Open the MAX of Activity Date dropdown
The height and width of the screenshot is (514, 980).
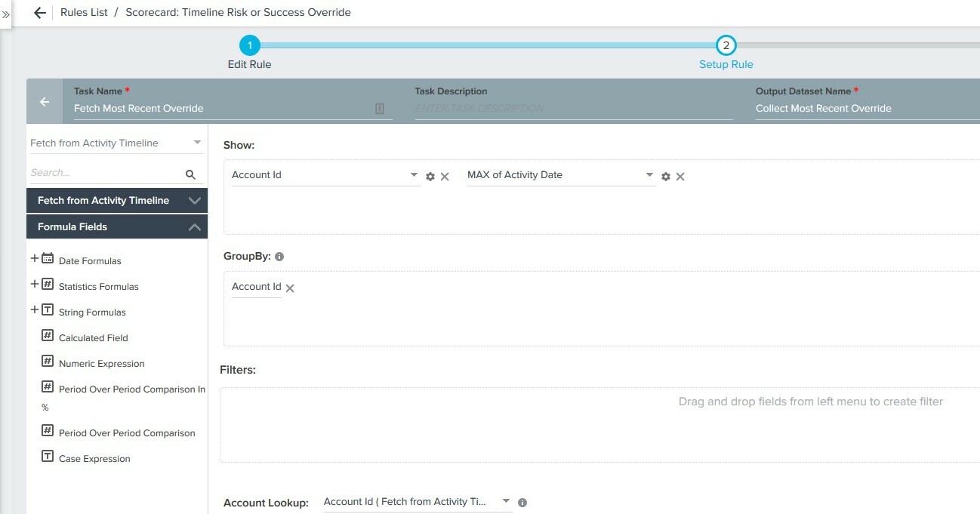click(561, 175)
